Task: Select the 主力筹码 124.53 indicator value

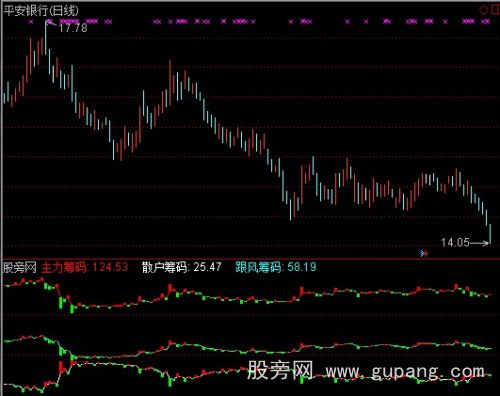Action: pos(85,267)
